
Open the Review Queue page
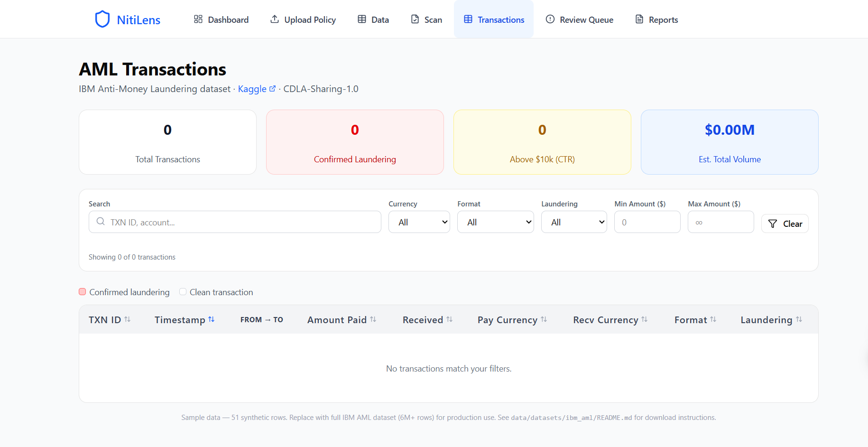579,19
